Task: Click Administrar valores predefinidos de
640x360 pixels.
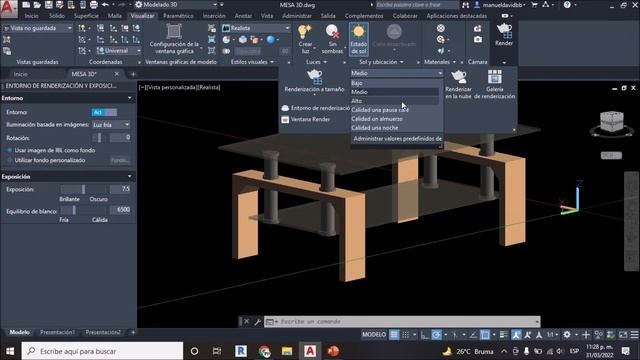Action: coord(397,139)
